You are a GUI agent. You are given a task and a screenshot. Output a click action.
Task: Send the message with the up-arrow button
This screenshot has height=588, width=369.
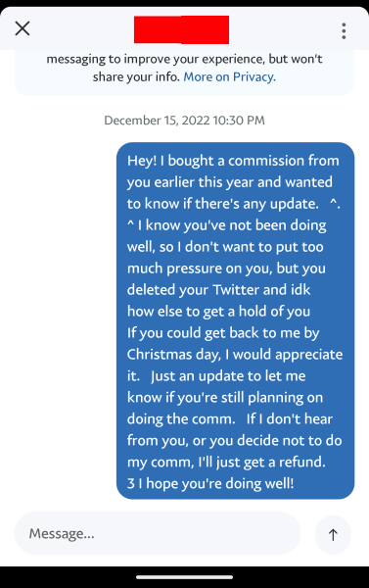(333, 534)
